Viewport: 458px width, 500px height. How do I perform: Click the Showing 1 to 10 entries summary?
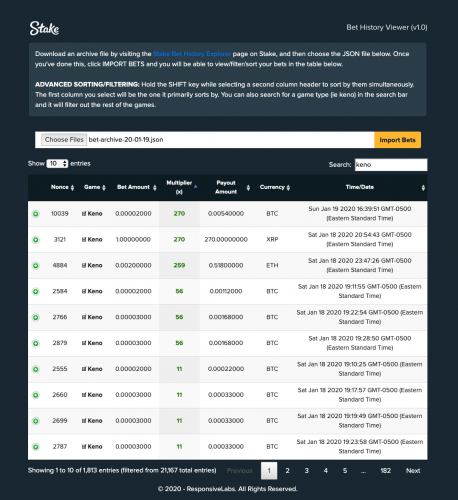point(122,471)
